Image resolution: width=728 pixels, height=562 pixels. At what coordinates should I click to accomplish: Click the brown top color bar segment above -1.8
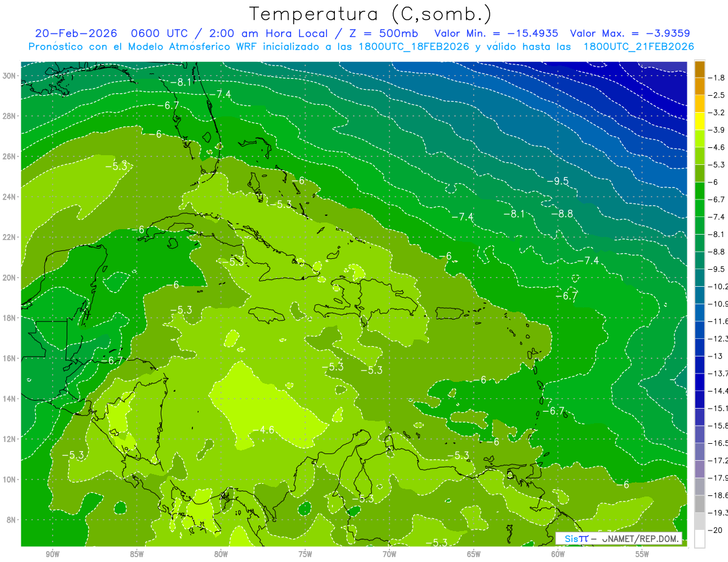[x=699, y=69]
